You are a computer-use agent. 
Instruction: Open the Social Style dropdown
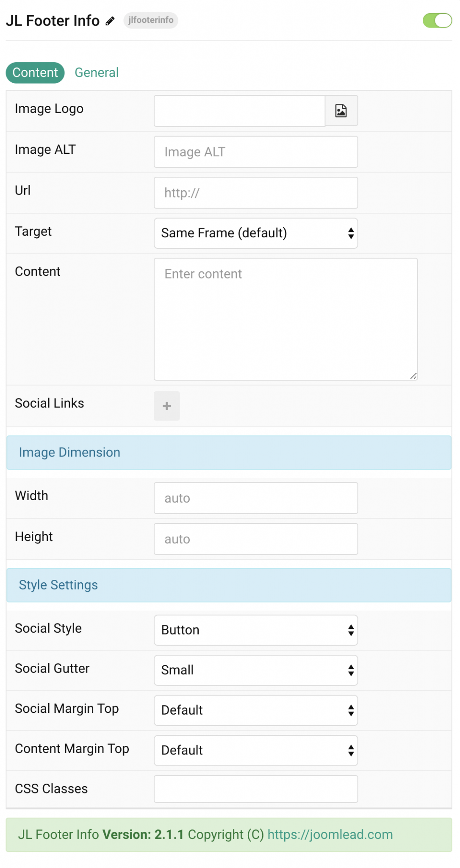click(255, 630)
